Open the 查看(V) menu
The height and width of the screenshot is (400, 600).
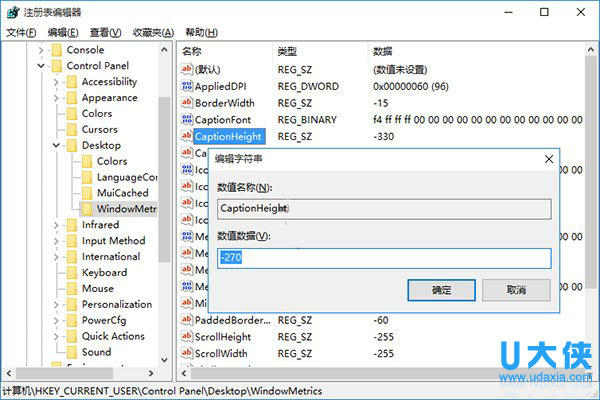[x=105, y=33]
